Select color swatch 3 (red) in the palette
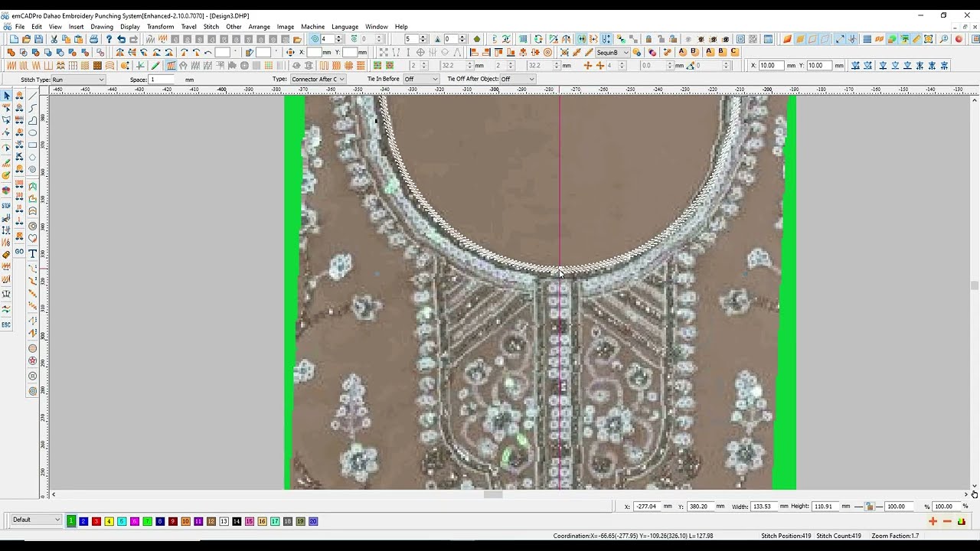The width and height of the screenshot is (980, 551). pos(96,521)
